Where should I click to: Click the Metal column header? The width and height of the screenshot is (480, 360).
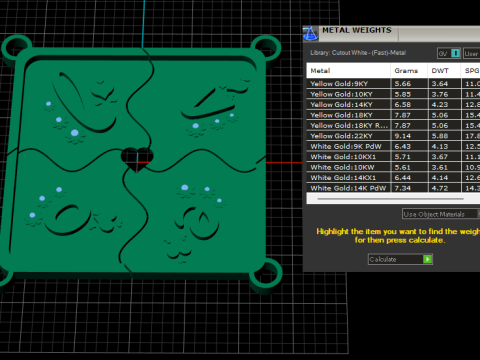pos(348,71)
